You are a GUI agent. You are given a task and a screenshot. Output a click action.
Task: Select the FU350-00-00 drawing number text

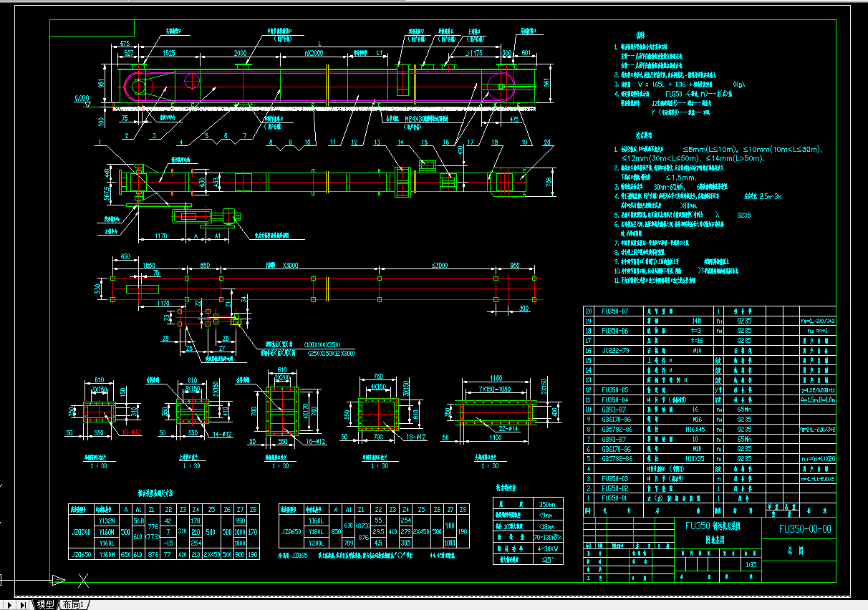(805, 529)
